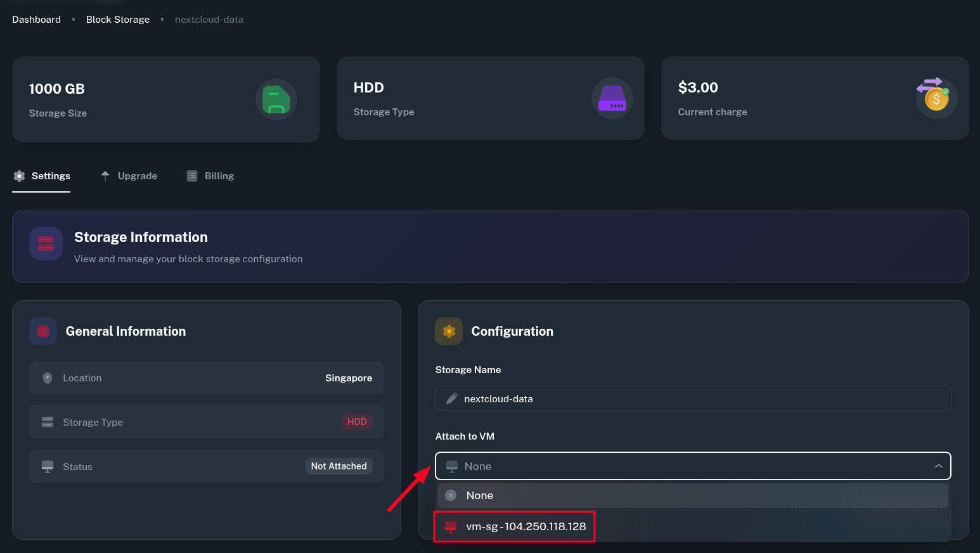
Task: Click the coin current charge icon
Action: point(936,98)
